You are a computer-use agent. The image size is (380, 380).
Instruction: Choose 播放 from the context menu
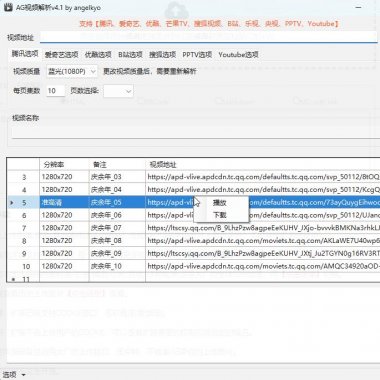click(x=220, y=202)
